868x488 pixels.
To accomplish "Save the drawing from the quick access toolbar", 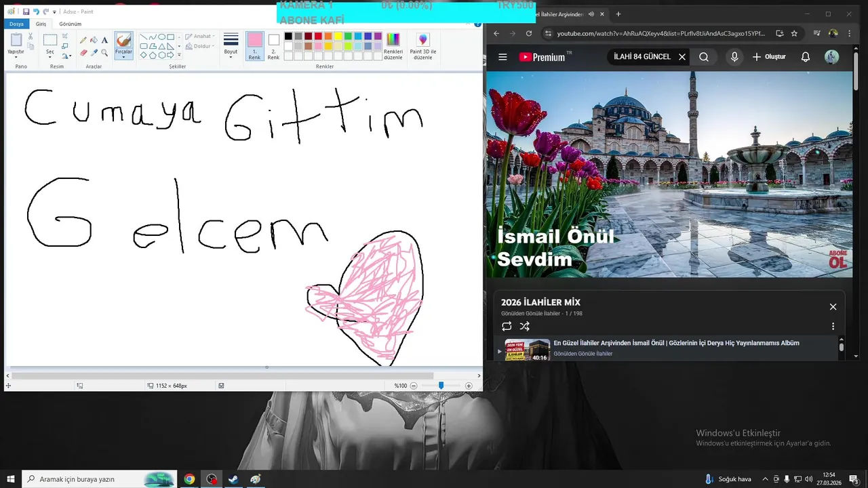I will (x=26, y=12).
